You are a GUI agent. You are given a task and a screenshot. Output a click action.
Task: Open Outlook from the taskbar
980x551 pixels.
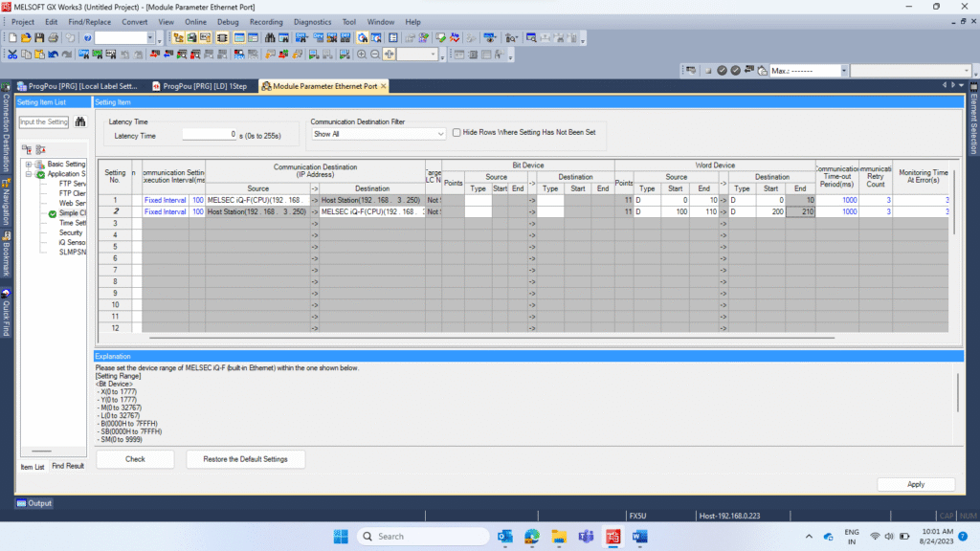pos(505,536)
